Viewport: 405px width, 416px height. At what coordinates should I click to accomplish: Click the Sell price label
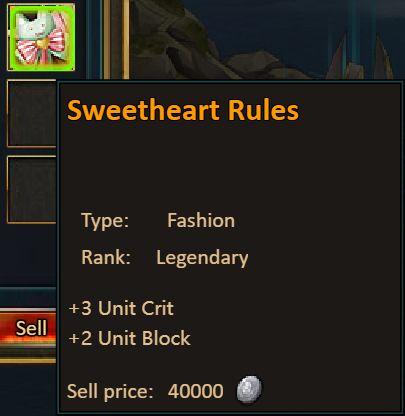pyautogui.click(x=110, y=391)
